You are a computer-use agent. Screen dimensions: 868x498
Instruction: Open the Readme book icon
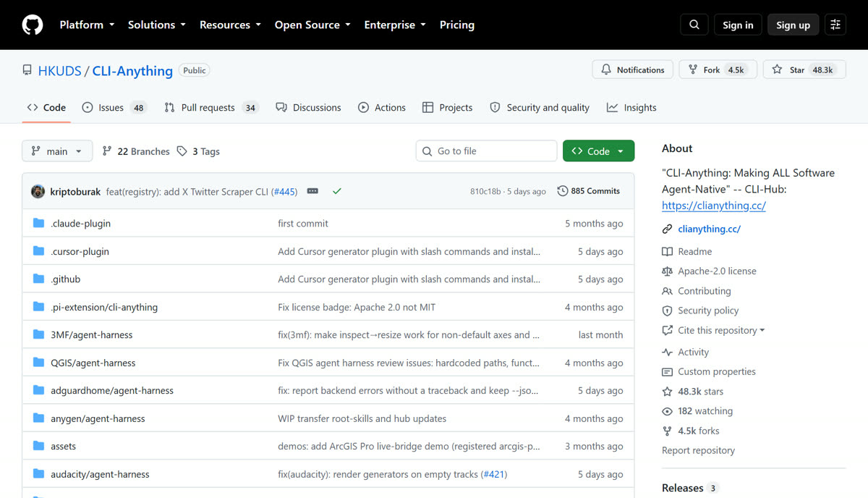(x=667, y=251)
